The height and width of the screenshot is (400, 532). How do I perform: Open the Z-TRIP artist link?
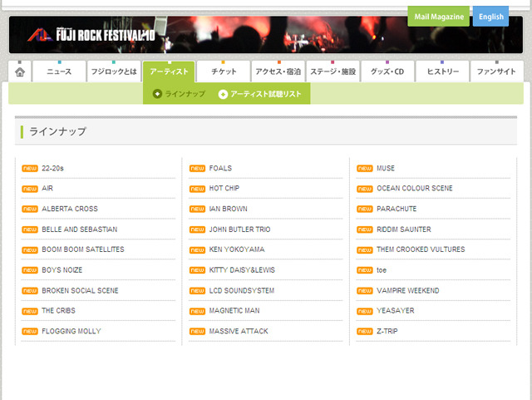point(387,331)
